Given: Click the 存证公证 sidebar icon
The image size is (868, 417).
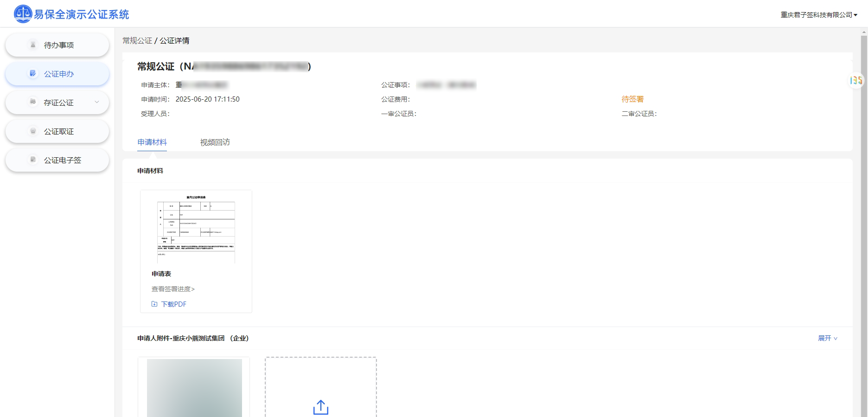Looking at the screenshot, I should click(33, 102).
